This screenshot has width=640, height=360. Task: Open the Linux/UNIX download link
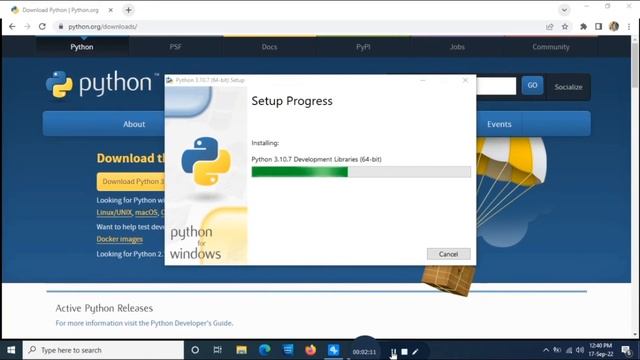pos(114,213)
